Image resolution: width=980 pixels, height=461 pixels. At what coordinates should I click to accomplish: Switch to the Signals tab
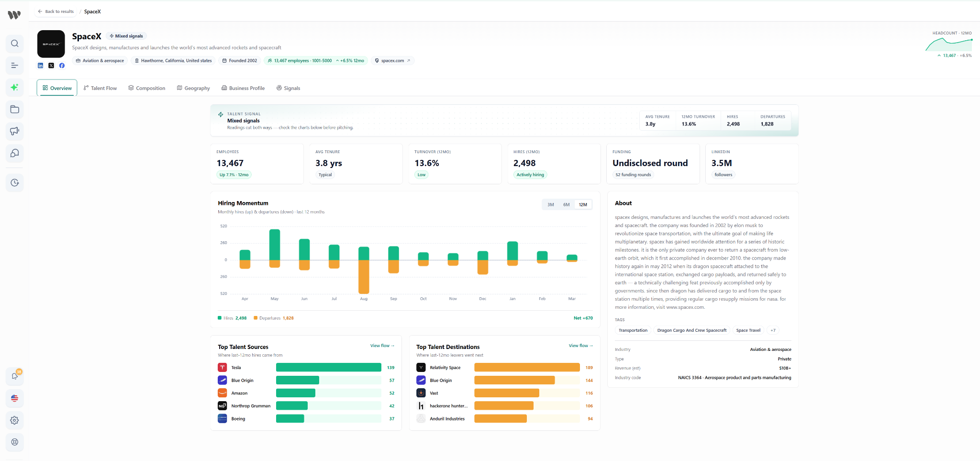pos(289,88)
